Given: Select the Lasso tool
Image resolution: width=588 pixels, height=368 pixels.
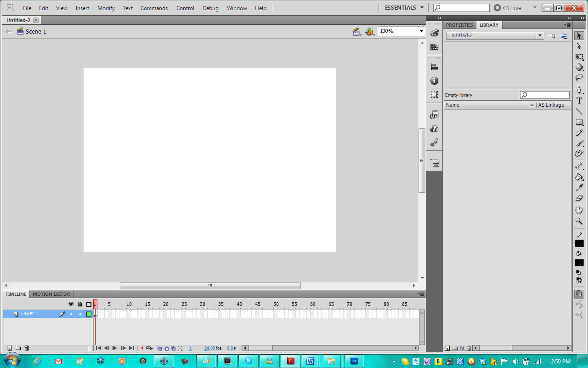Looking at the screenshot, I should pyautogui.click(x=579, y=78).
